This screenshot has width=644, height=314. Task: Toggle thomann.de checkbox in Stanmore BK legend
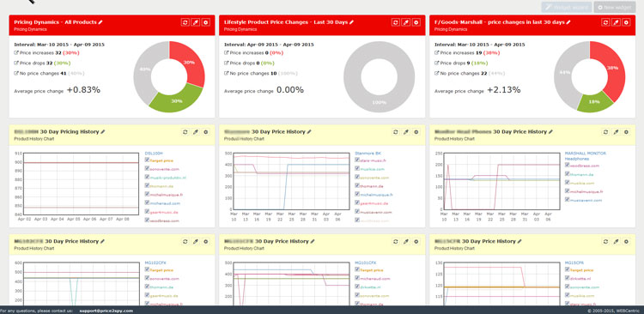pyautogui.click(x=357, y=186)
